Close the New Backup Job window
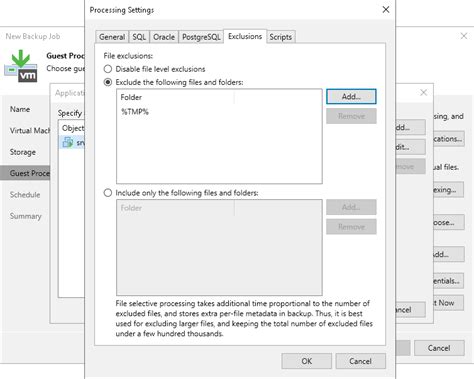Viewport: 474px width, 379px height. tap(464, 36)
